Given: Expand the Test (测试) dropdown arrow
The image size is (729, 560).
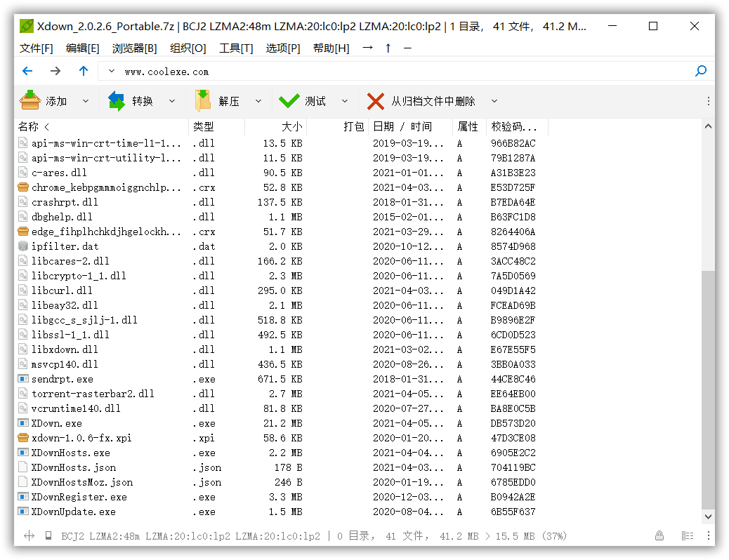Looking at the screenshot, I should coord(345,101).
